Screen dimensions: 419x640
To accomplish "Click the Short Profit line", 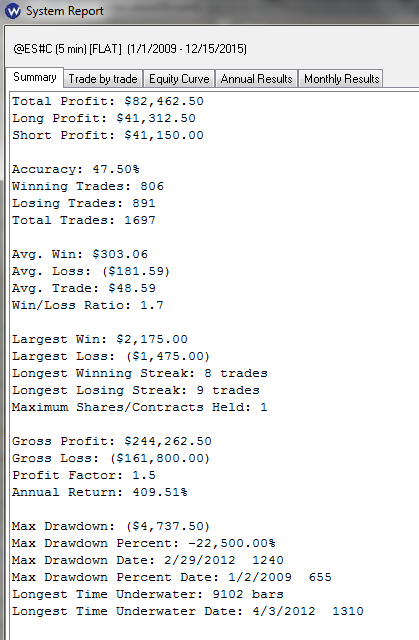I will click(108, 135).
